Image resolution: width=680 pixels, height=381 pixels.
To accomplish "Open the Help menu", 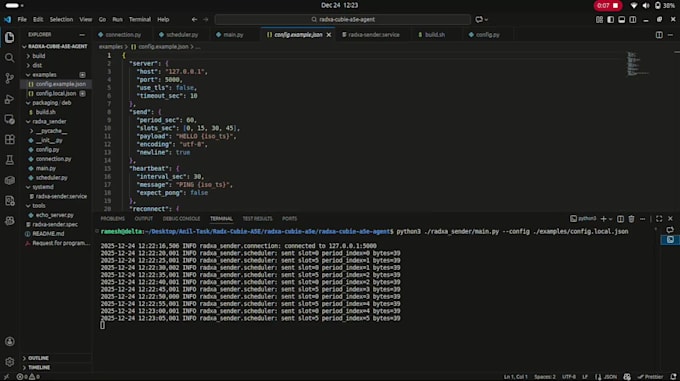I will 163,20.
